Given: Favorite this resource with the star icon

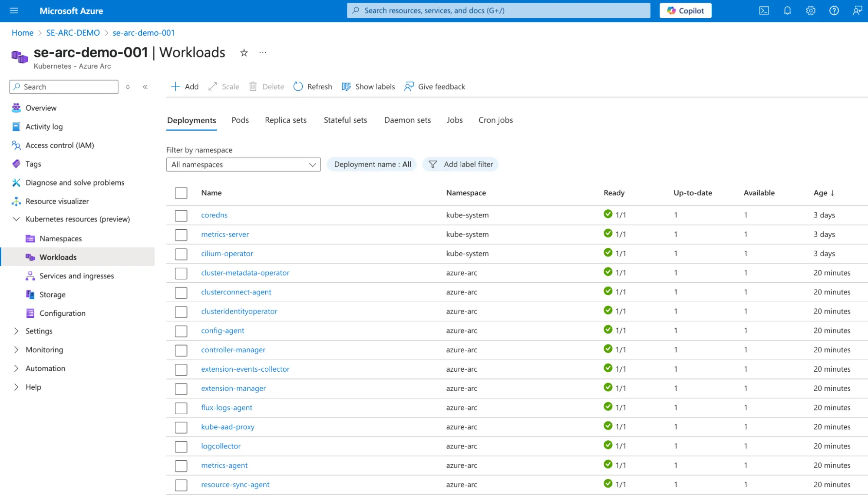Looking at the screenshot, I should point(244,53).
